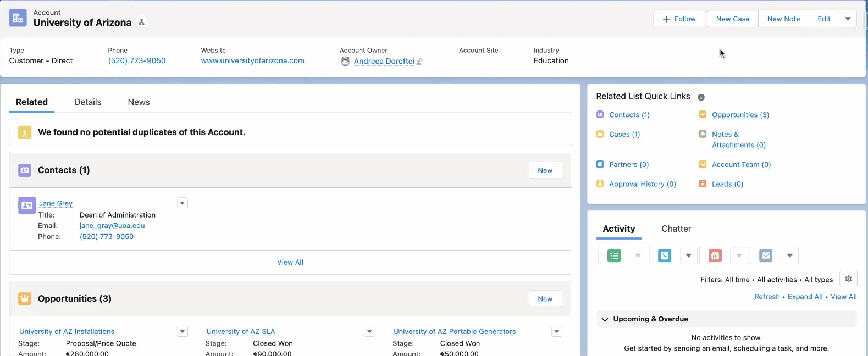This screenshot has height=356, width=868.
Task: Create a New Note
Action: pyautogui.click(x=783, y=19)
